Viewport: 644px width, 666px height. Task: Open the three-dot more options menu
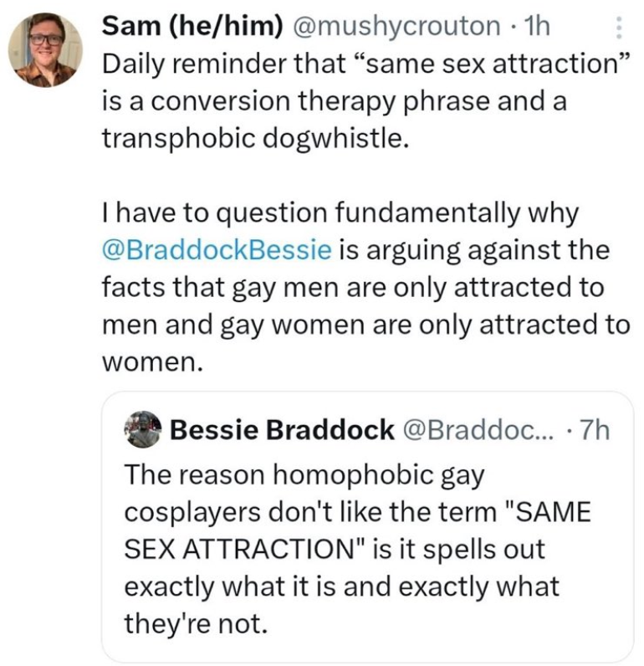619,28
